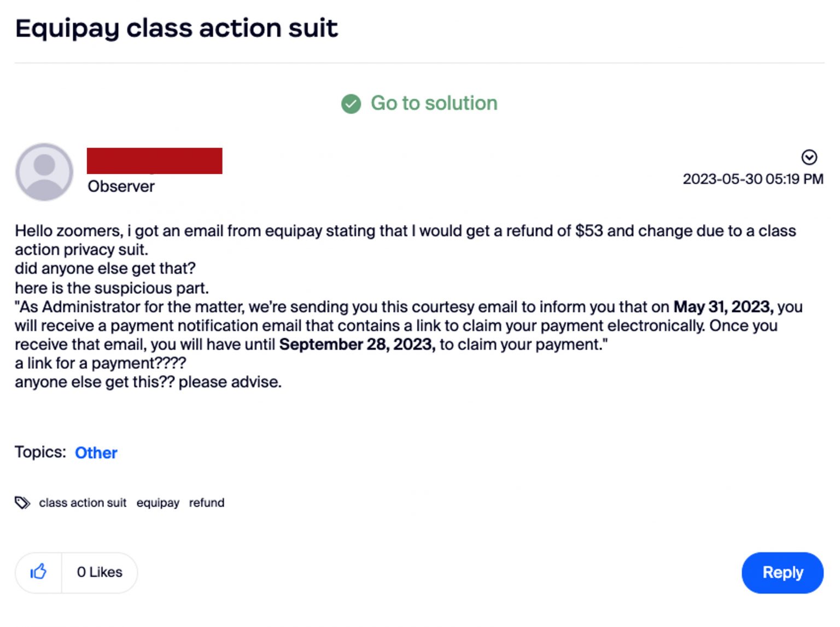Click the 2023-05-30 05:19 PM timestamp
Image resolution: width=840 pixels, height=627 pixels.
tap(752, 179)
